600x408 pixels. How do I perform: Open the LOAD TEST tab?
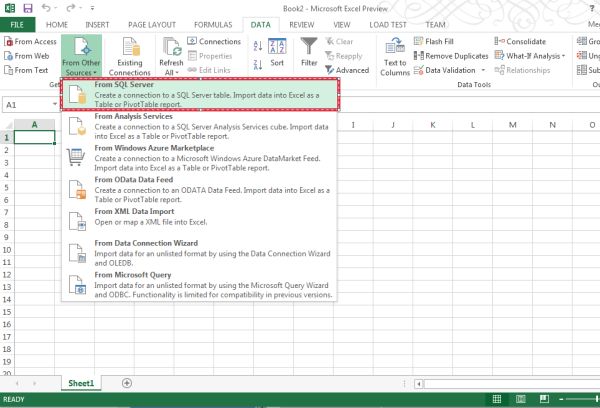388,25
